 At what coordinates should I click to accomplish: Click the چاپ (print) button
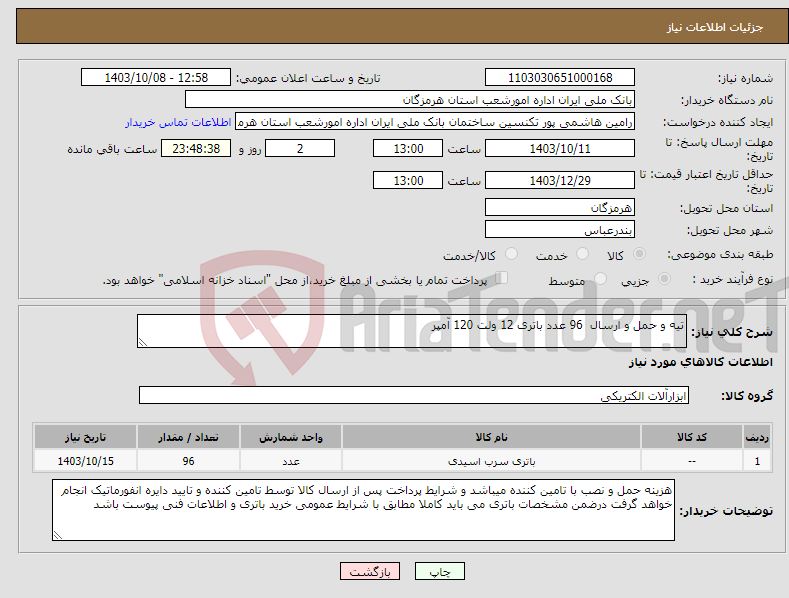[439, 571]
